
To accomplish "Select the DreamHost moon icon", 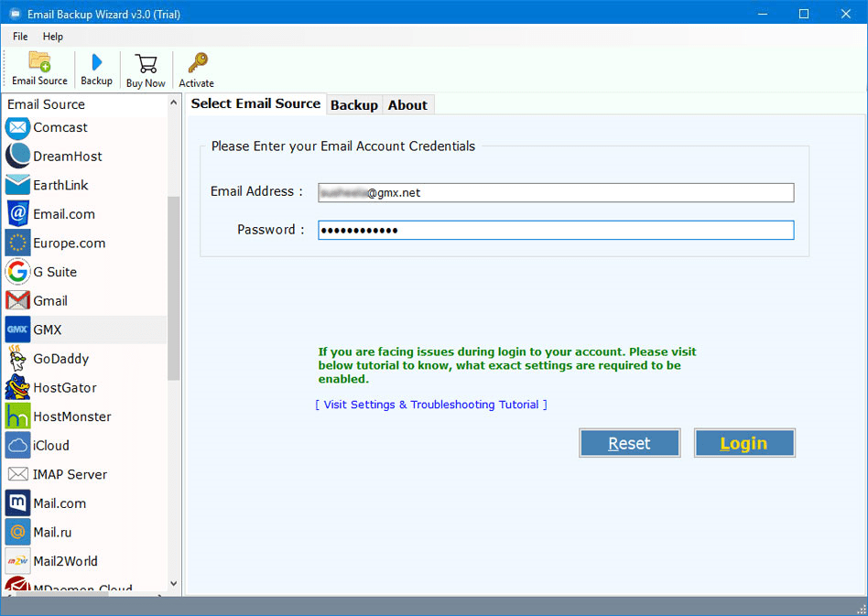I will [17, 157].
